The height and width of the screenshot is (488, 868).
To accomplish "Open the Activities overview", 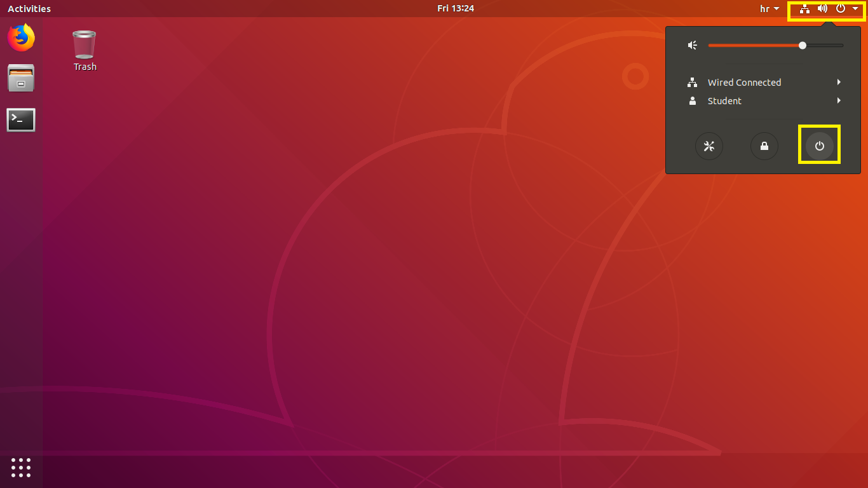I will 29,9.
